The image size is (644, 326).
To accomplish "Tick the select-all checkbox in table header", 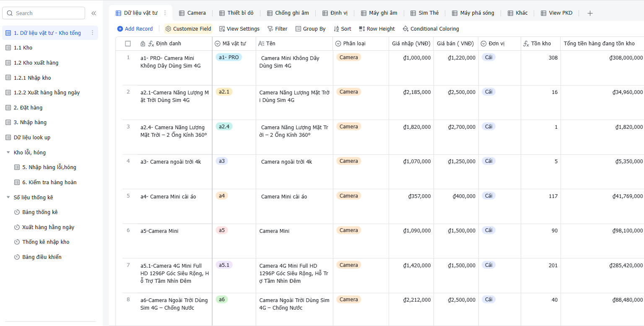I will click(x=128, y=44).
